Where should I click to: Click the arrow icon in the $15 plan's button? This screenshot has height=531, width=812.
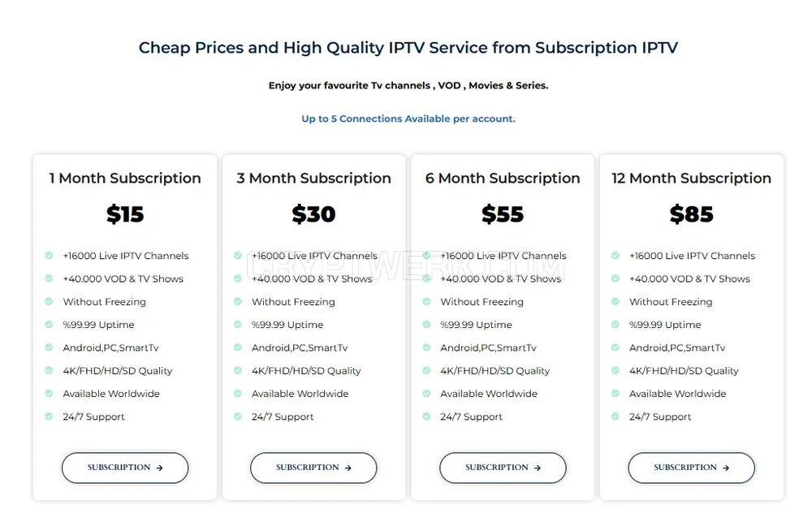[x=159, y=468]
